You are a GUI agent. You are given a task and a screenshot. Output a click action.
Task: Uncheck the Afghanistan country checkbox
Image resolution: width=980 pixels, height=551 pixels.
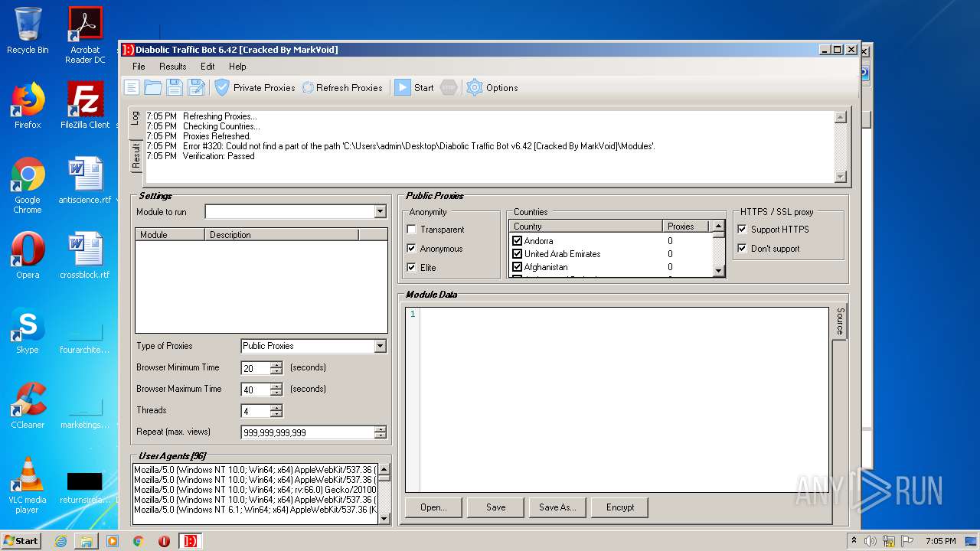[x=518, y=267]
